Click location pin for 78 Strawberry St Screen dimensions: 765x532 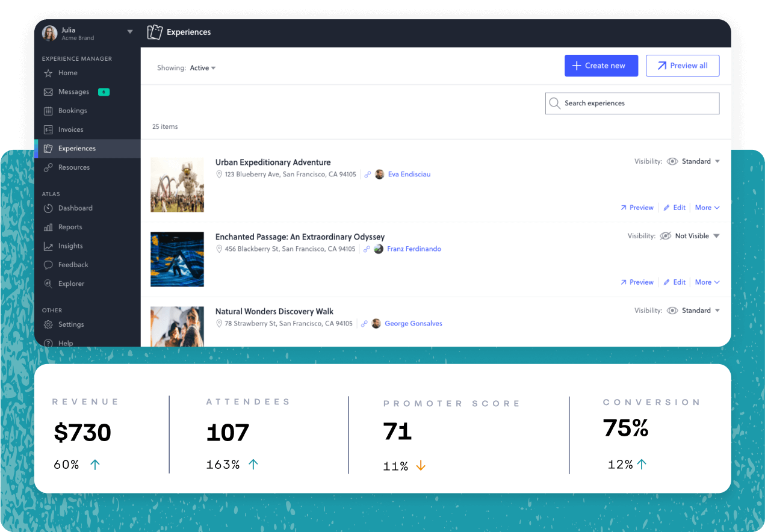point(219,324)
